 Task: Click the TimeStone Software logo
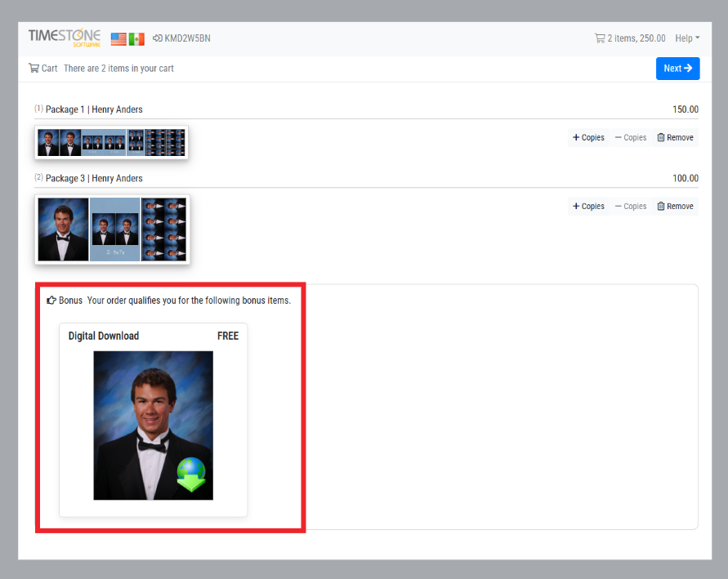point(65,38)
